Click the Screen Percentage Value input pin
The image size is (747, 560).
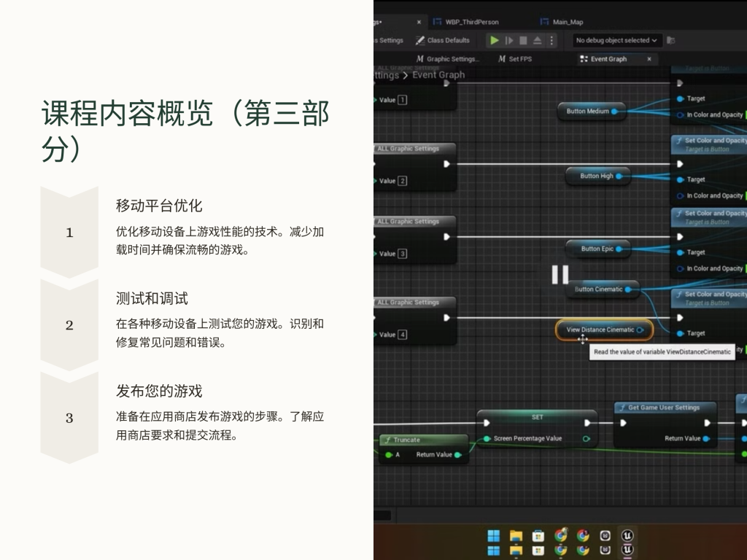tap(487, 439)
